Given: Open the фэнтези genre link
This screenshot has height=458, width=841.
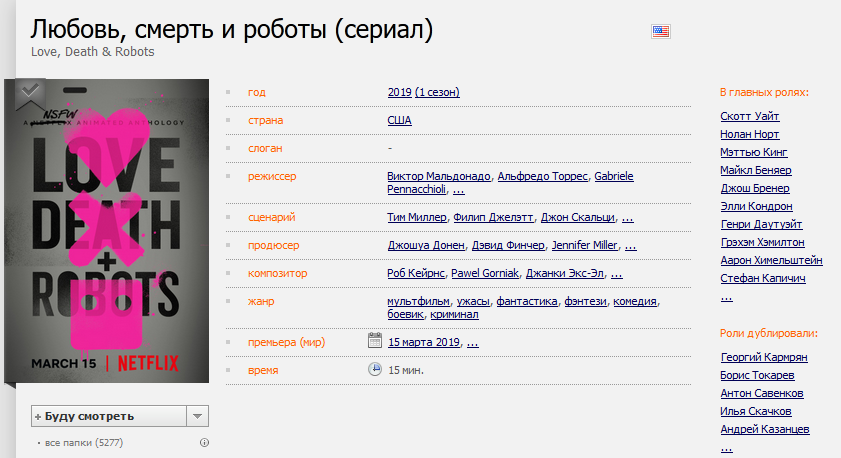Looking at the screenshot, I should tap(585, 301).
